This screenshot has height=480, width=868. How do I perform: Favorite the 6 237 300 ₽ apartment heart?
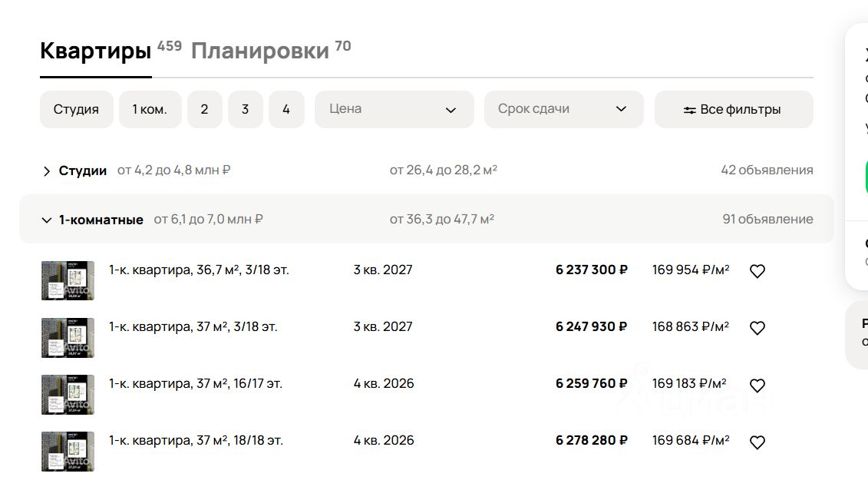tap(757, 271)
